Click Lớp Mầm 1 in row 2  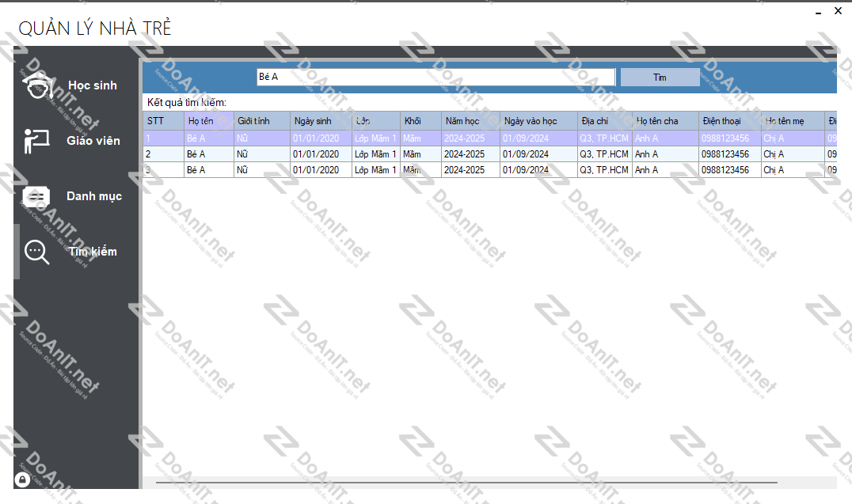click(375, 154)
